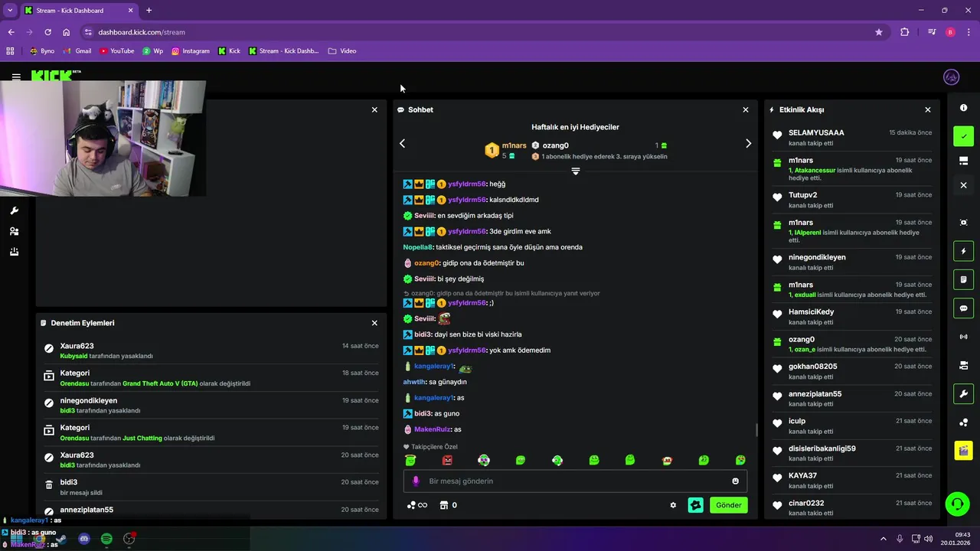Open m1nars in top gifters banner
The width and height of the screenshot is (980, 551).
[x=514, y=145]
